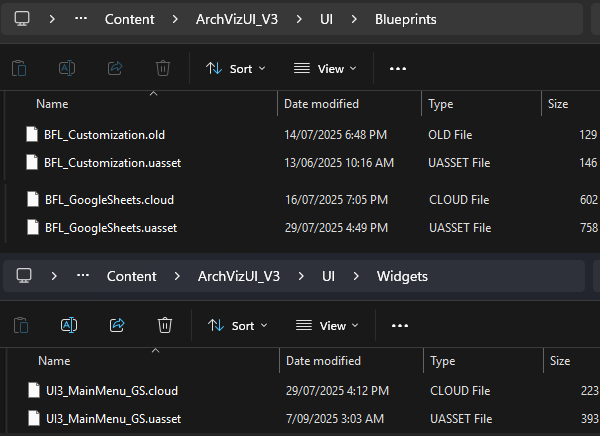
Task: Click Delete trash icon in Blueprints window
Action: pyautogui.click(x=163, y=68)
